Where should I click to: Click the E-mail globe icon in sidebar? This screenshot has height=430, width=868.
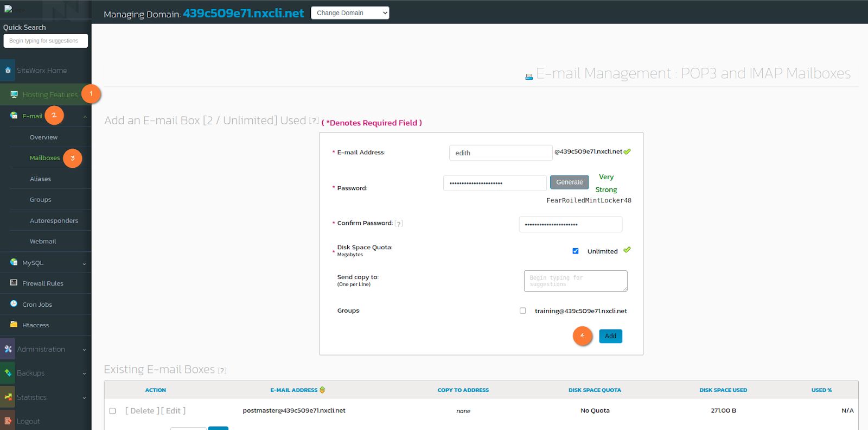coord(14,116)
